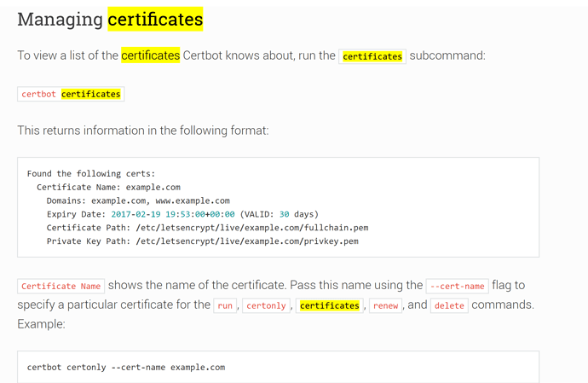Screen dimensions: 588x383
Task: Click the 'delete' inline code
Action: (x=449, y=305)
